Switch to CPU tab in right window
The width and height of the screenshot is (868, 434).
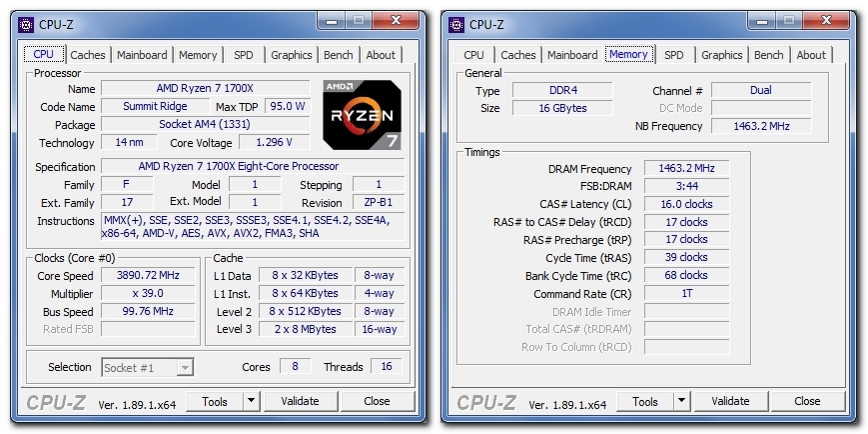pyautogui.click(x=473, y=55)
